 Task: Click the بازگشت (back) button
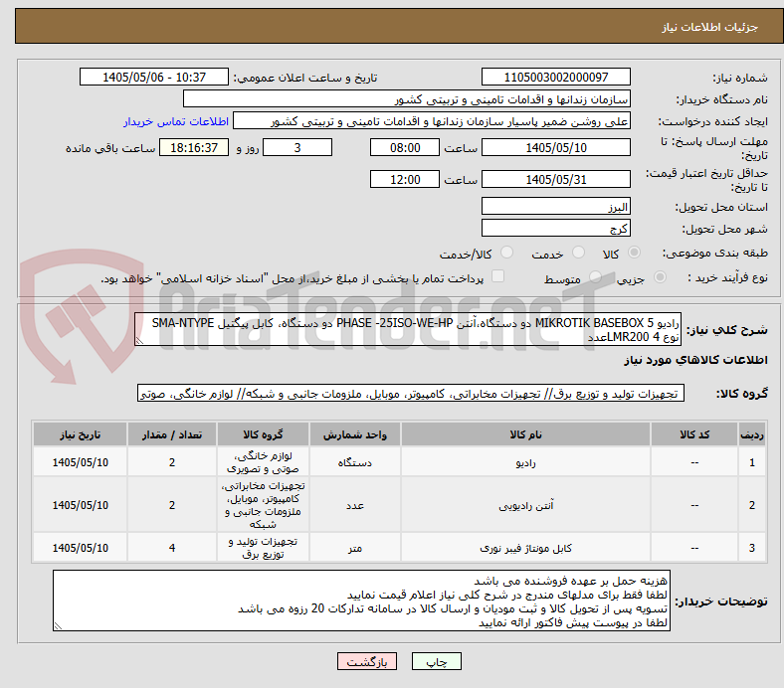point(367,661)
